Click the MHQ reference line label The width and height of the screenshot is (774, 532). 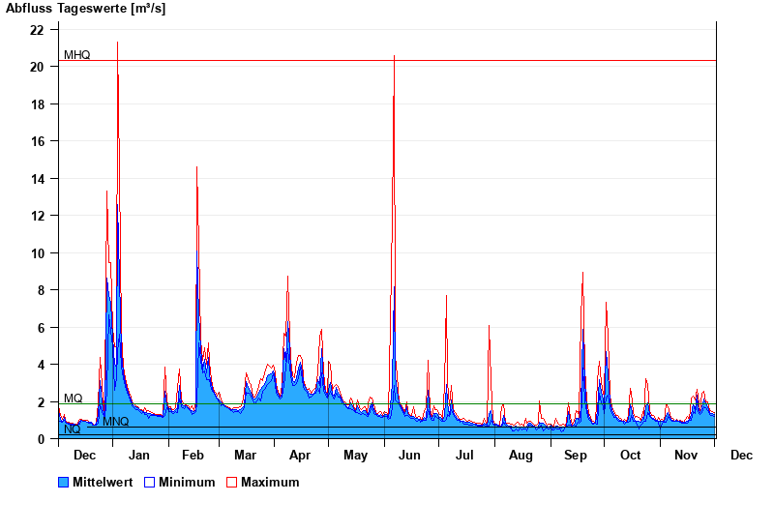coord(76,55)
